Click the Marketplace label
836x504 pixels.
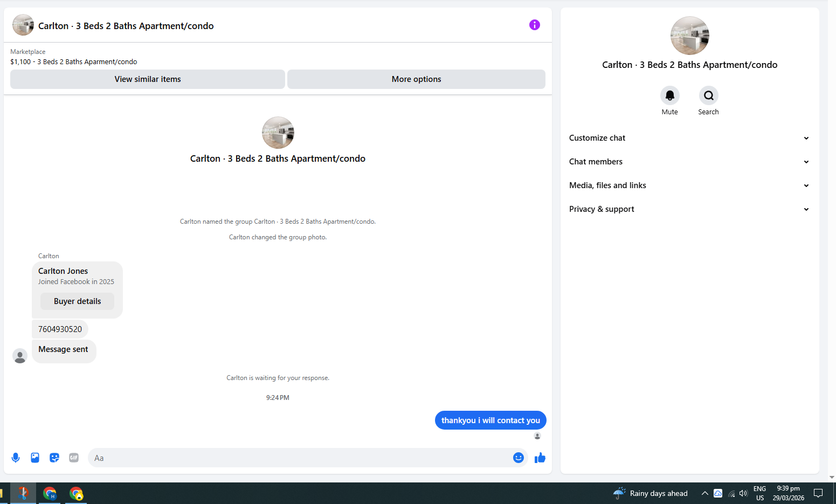[28, 52]
